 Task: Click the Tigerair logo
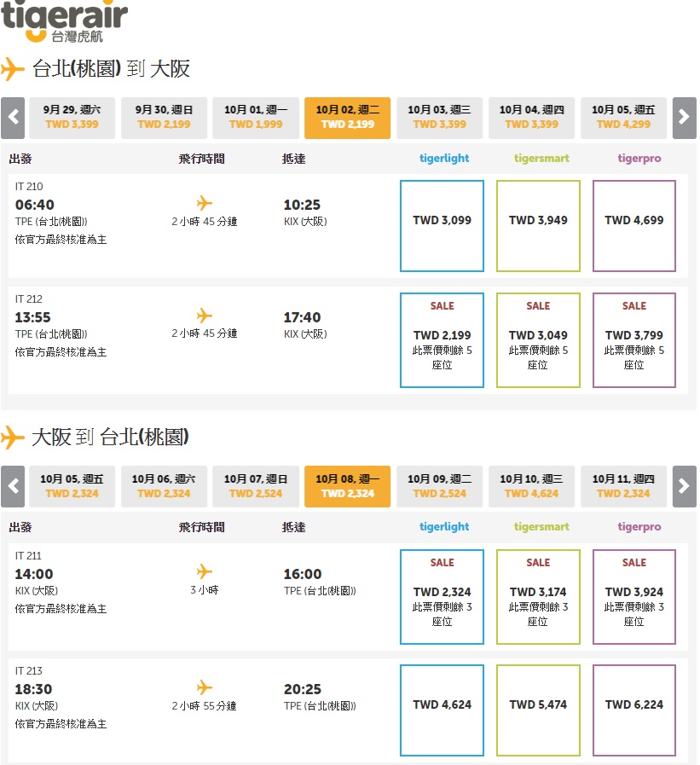[65, 21]
